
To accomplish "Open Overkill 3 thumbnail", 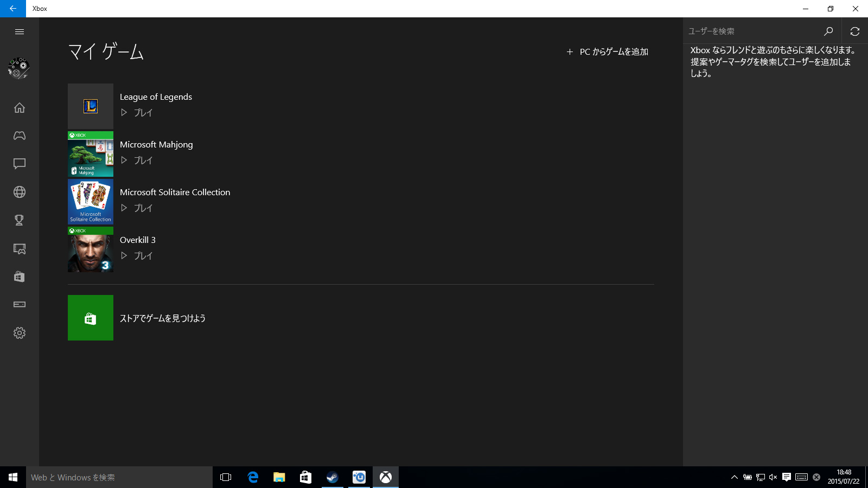I will point(91,249).
